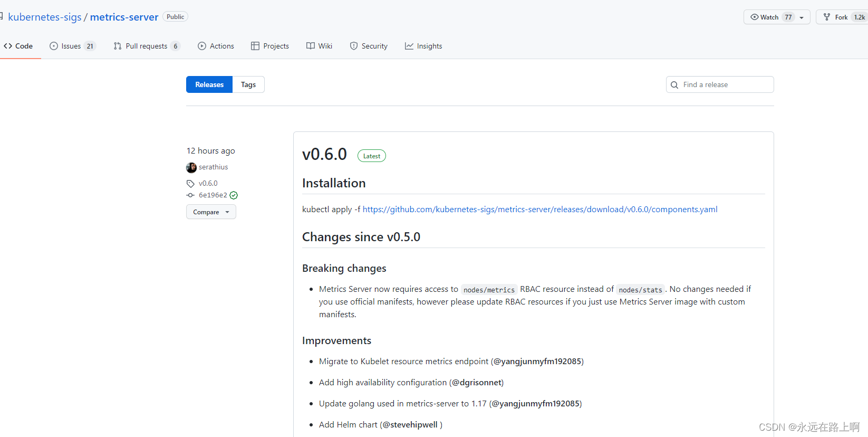Open the Wiki tab
868x437 pixels.
click(x=319, y=46)
